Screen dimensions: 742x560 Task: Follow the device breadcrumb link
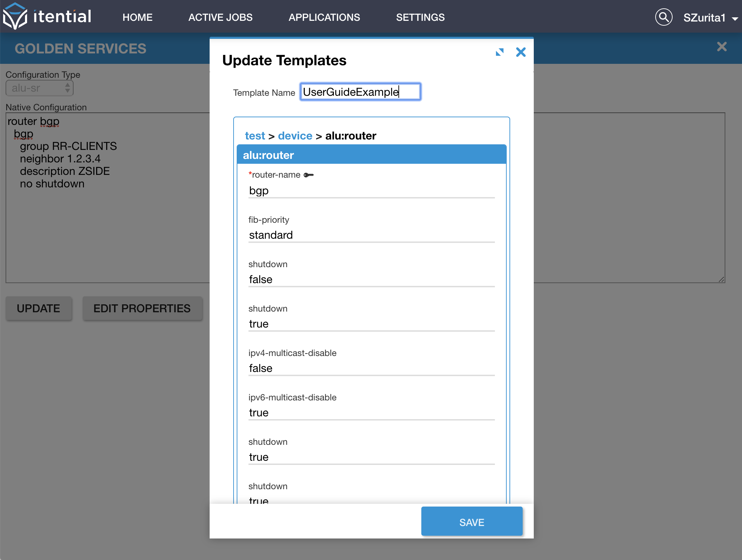(x=295, y=136)
